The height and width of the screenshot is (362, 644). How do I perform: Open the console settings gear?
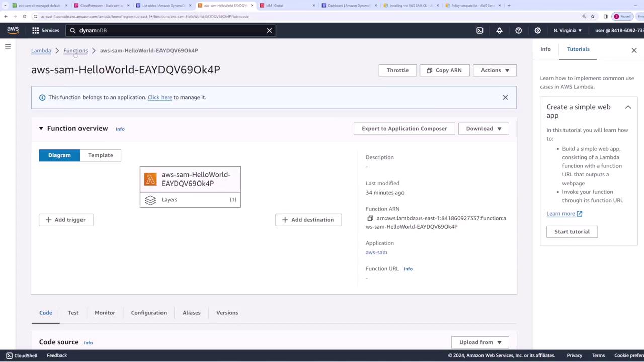pos(538,30)
